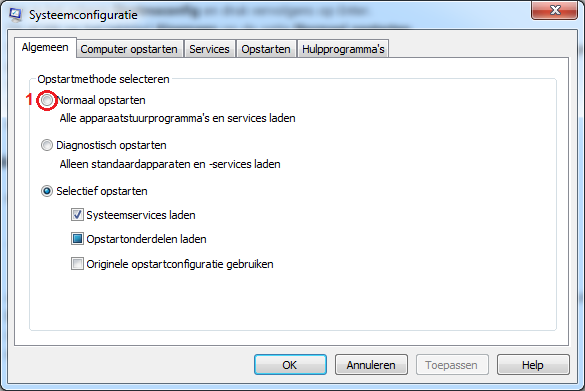Pick the Selectief opstarten radio button
The image size is (585, 391).
(x=47, y=191)
